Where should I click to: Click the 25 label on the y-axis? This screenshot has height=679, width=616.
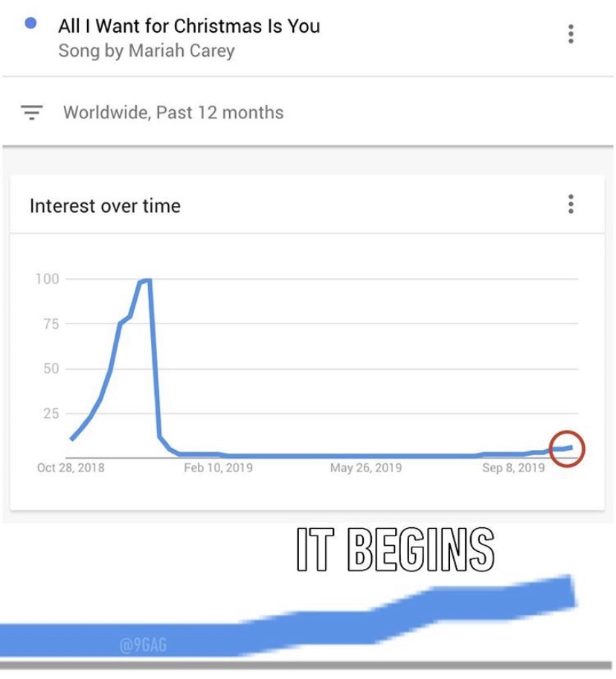click(51, 413)
